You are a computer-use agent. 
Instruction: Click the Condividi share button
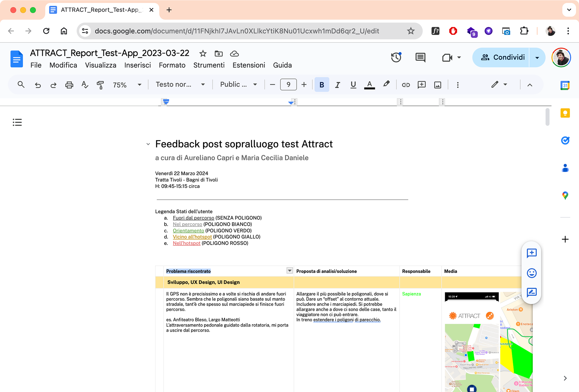coord(502,57)
